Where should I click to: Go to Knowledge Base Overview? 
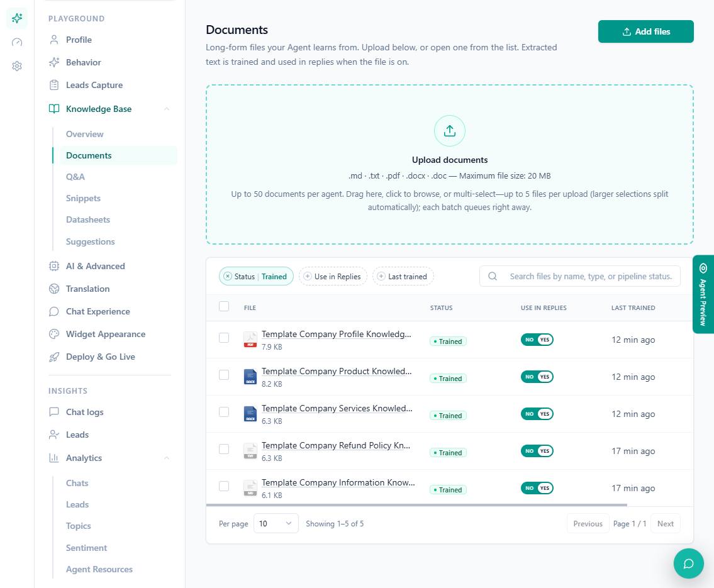[x=85, y=134]
